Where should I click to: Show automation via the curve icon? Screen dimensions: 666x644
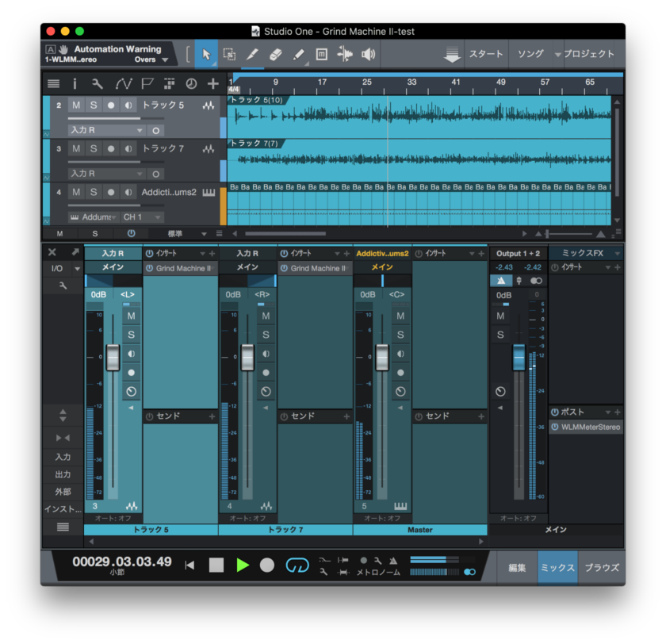point(124,84)
